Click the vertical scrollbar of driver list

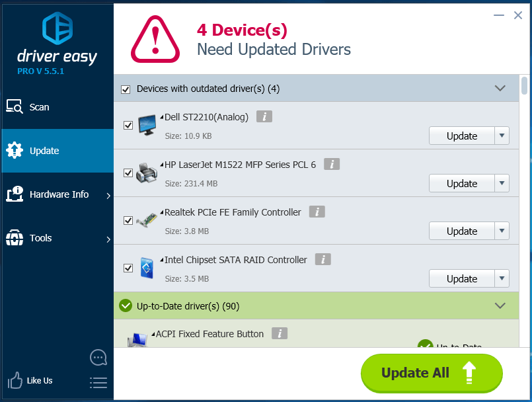(x=524, y=210)
